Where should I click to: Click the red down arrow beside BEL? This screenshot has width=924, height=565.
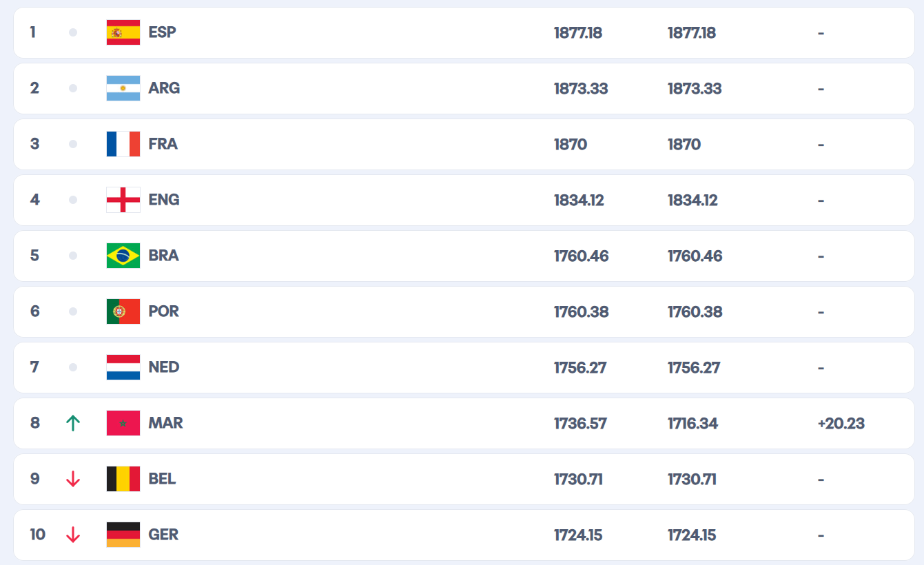pyautogui.click(x=73, y=479)
